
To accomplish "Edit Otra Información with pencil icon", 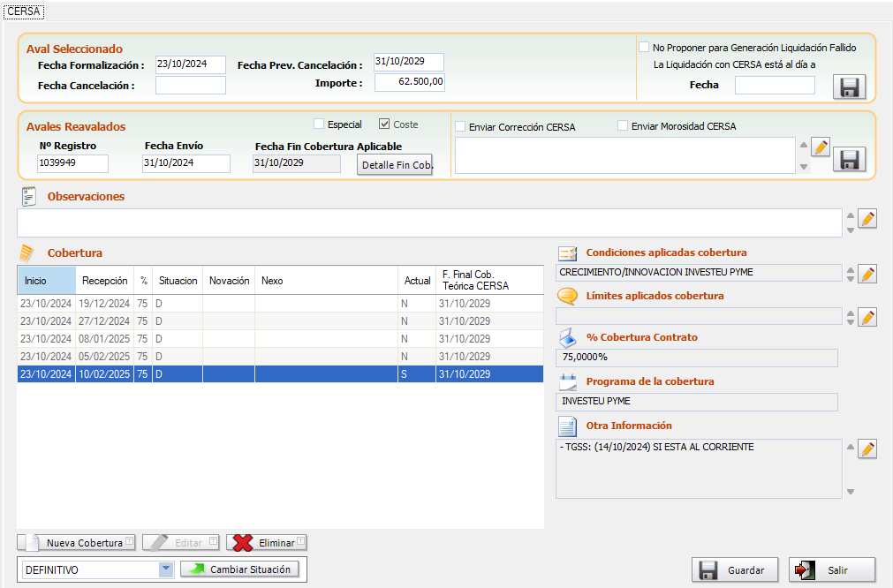I will (x=867, y=449).
